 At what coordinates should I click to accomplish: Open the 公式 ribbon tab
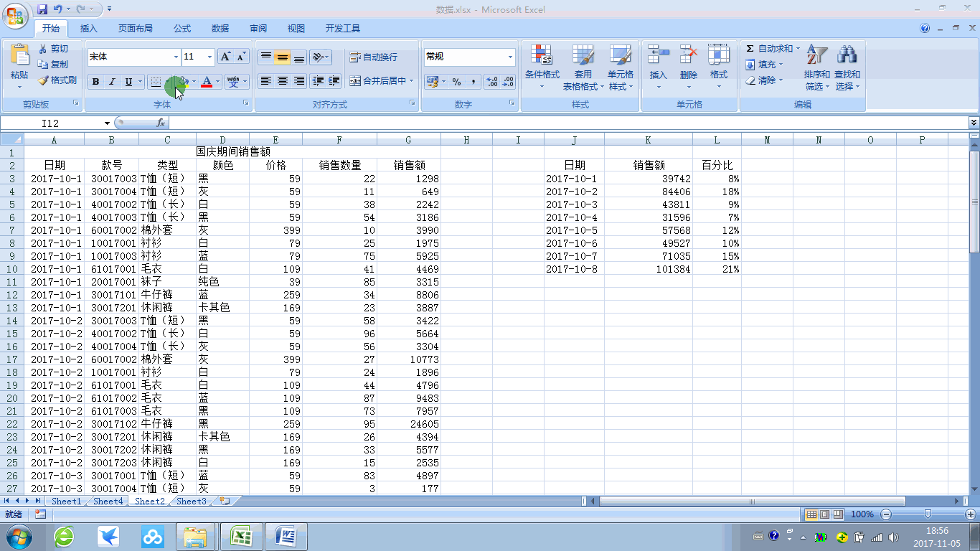coord(182,29)
